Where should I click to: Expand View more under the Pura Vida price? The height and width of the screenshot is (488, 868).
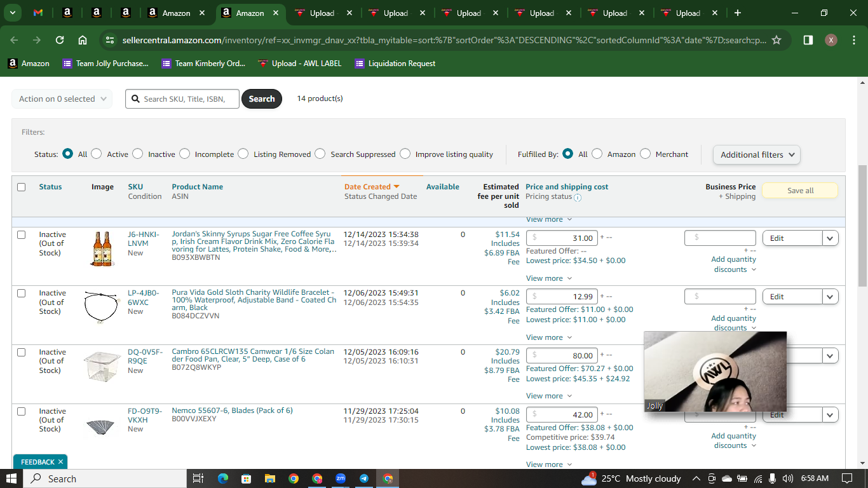(549, 337)
